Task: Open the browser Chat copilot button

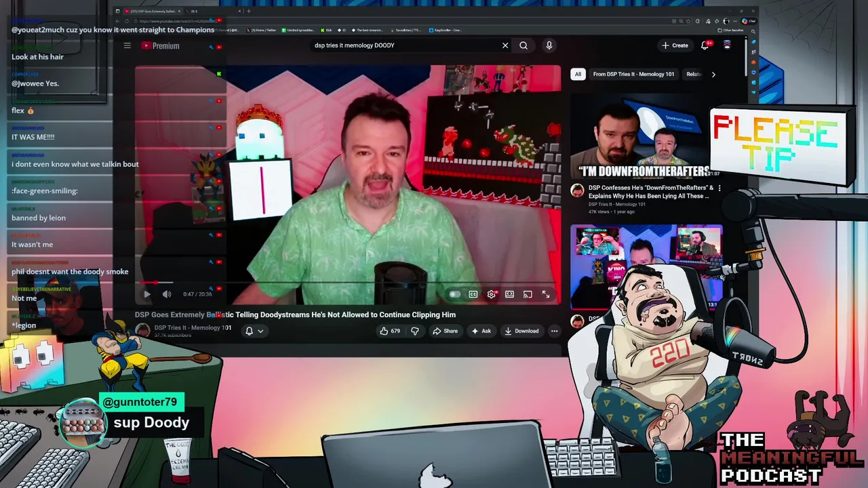Action: pos(749,21)
